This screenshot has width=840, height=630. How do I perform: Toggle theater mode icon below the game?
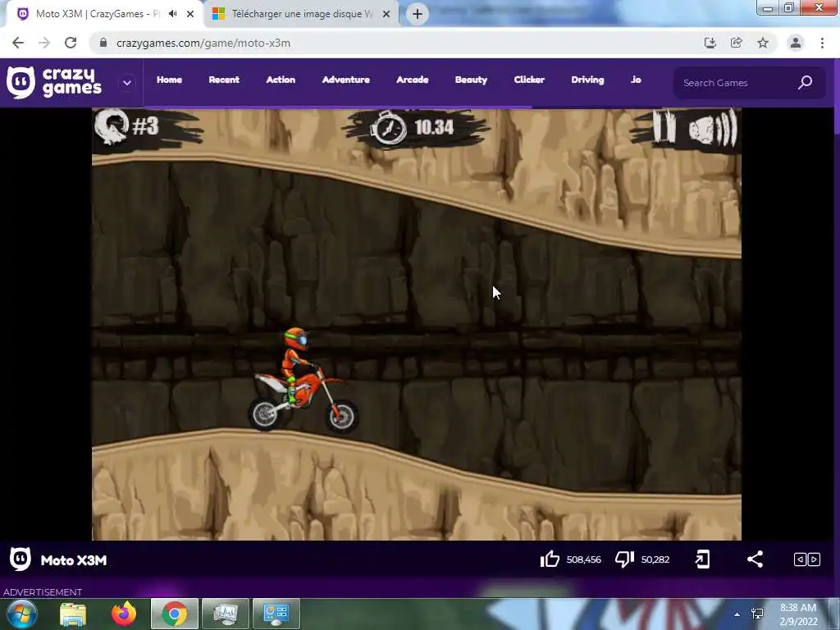tap(807, 559)
